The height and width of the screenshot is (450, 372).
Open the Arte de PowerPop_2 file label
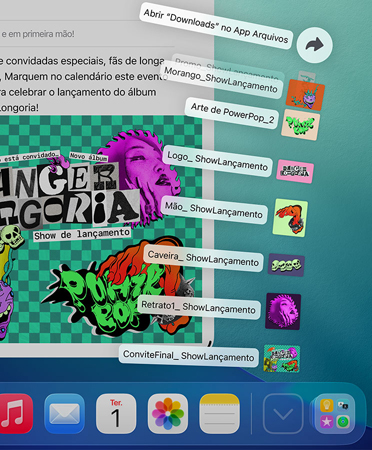click(232, 113)
